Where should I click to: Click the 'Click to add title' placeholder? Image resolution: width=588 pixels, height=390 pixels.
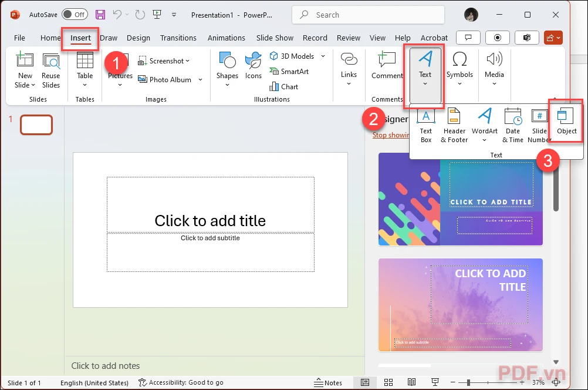click(210, 205)
